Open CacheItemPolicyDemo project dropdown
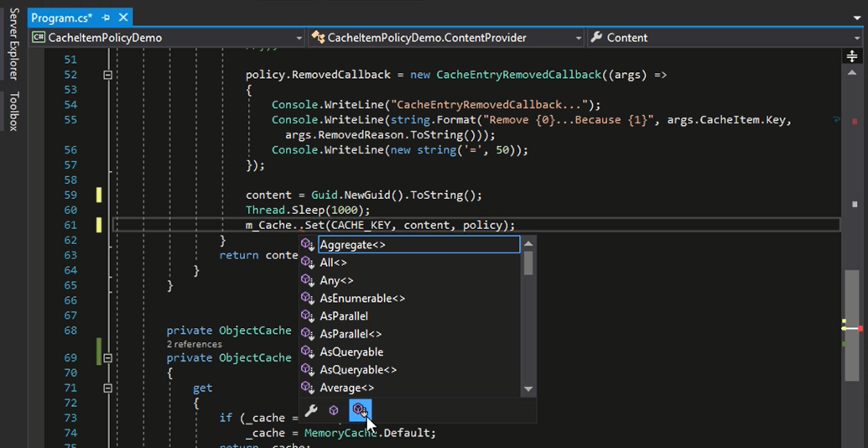The image size is (868, 448). pyautogui.click(x=167, y=38)
